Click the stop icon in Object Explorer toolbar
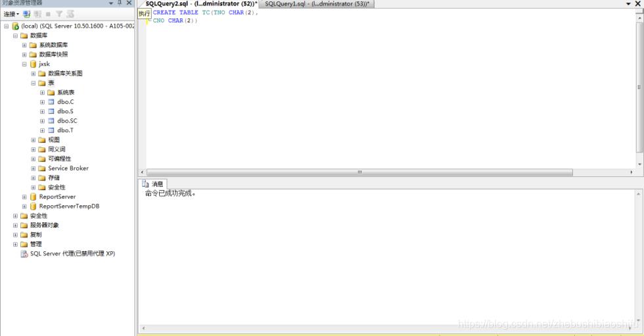This screenshot has width=644, height=336. tap(48, 14)
